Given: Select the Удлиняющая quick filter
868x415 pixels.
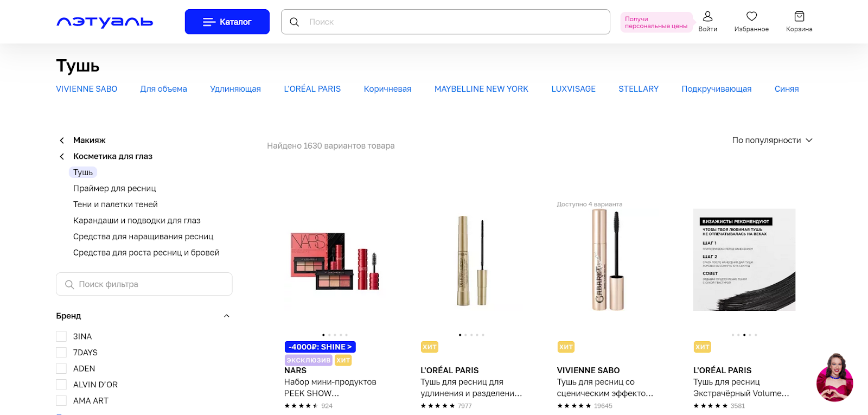Looking at the screenshot, I should click(235, 89).
